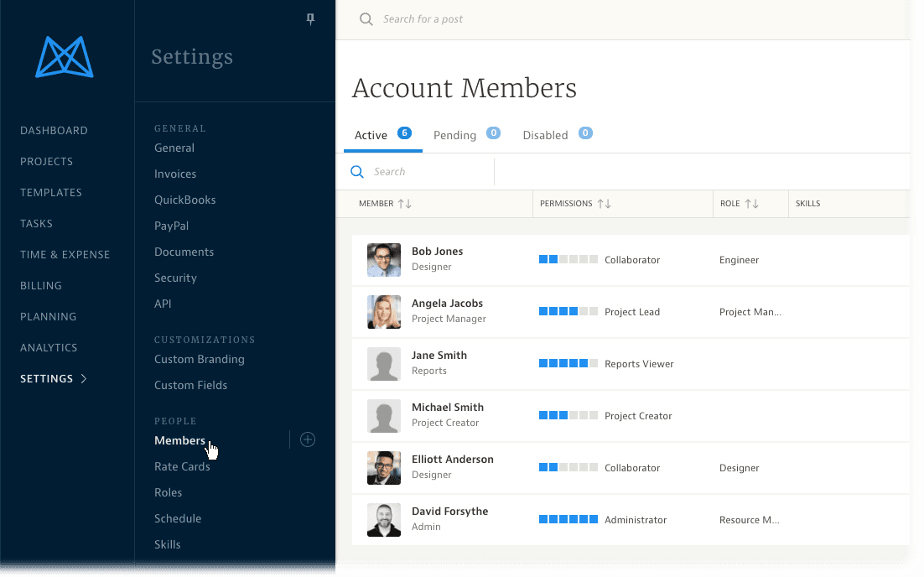Click the Mavenlink logo icon

(x=65, y=57)
